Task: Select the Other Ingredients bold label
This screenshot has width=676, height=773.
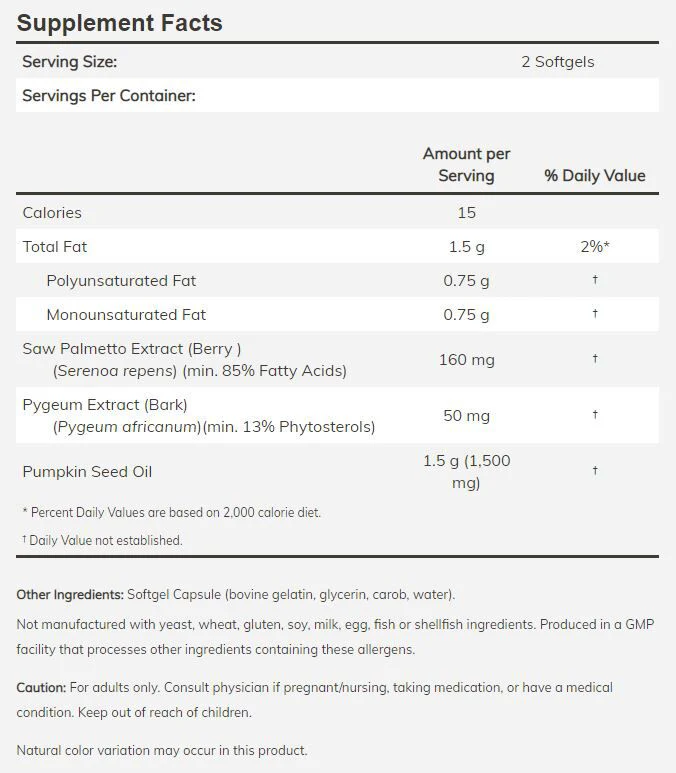Action: (70, 595)
